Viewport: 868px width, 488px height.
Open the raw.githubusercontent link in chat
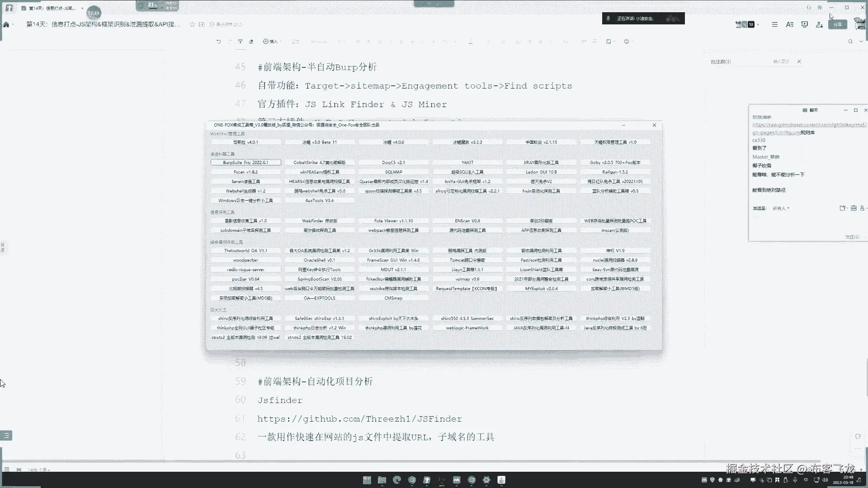point(809,125)
